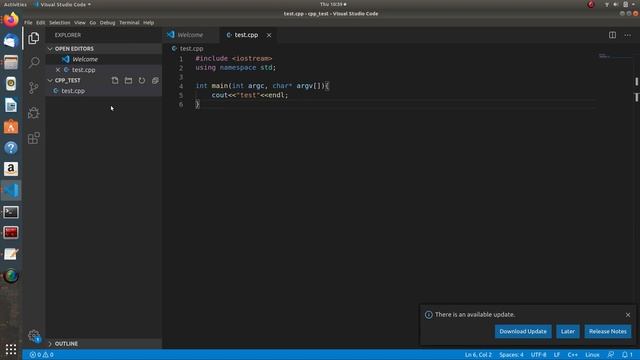Select Welcome in Open Editors
This screenshot has width=640, height=360.
(84, 59)
